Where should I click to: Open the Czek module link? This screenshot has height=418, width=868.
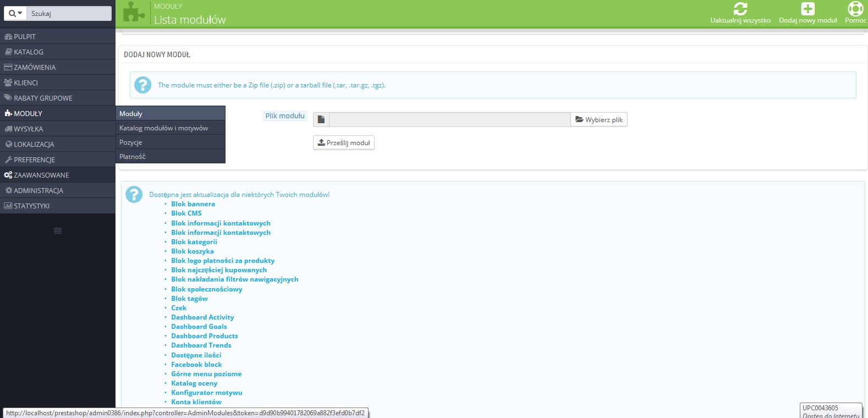179,308
